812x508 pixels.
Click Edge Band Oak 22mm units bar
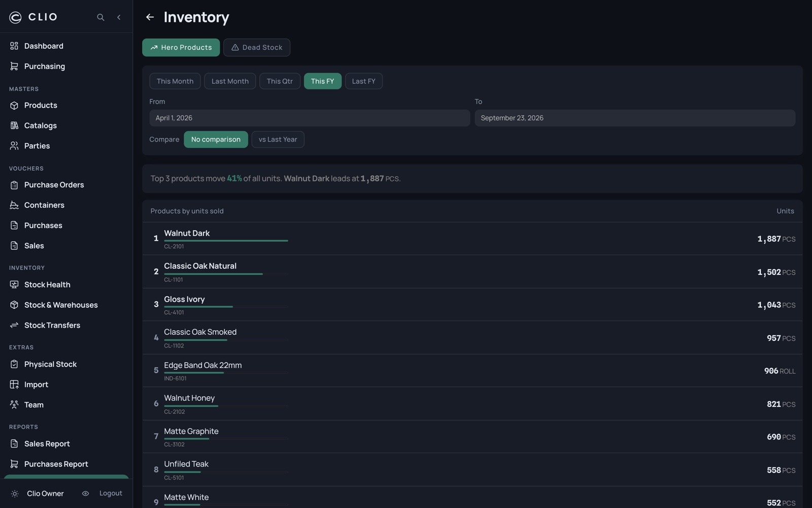point(226,373)
